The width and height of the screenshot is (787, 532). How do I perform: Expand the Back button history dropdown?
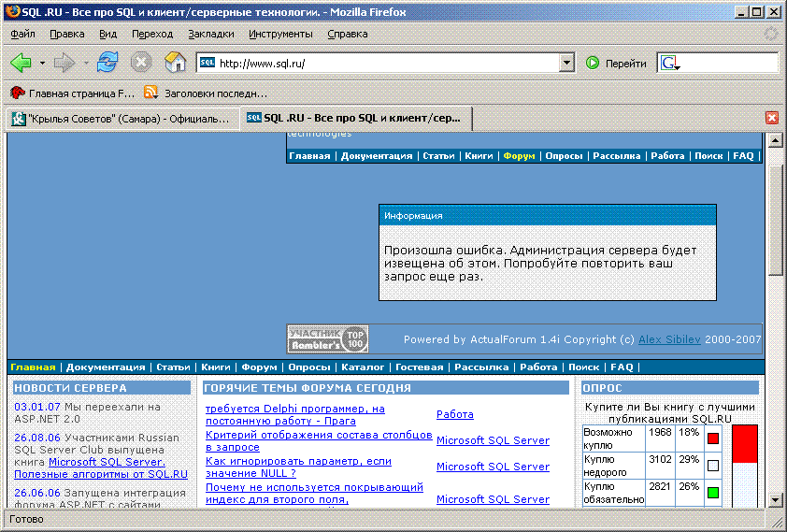pyautogui.click(x=42, y=64)
